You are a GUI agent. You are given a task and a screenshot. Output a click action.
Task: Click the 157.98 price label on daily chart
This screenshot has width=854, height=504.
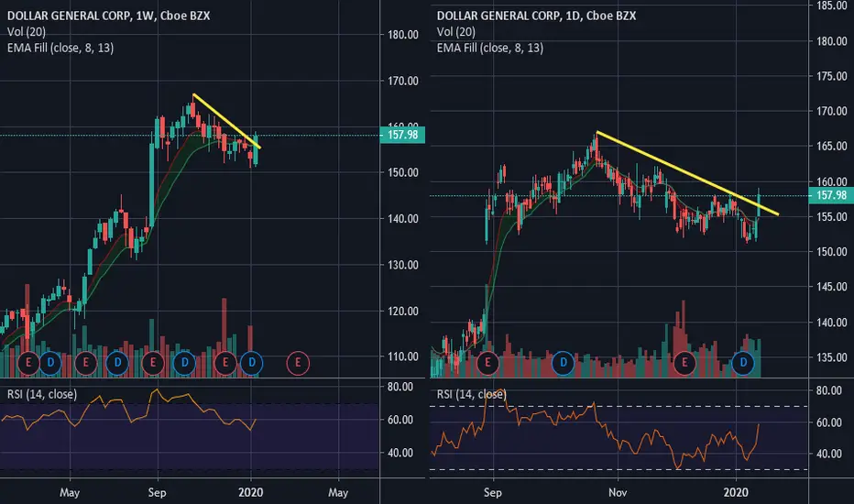pos(832,195)
